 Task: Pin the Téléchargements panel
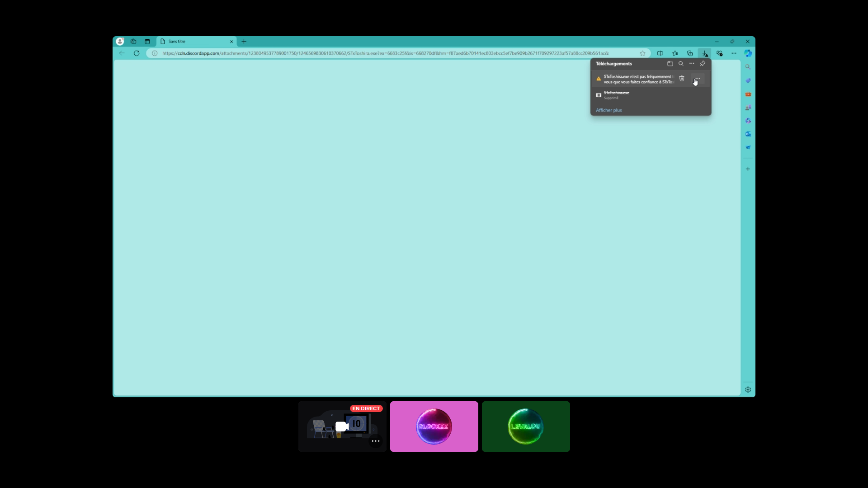tap(703, 64)
